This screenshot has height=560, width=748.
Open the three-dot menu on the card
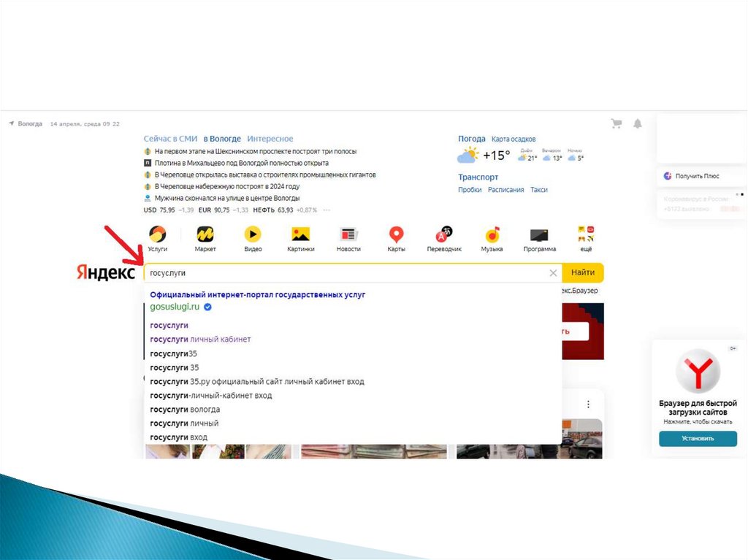pos(588,404)
